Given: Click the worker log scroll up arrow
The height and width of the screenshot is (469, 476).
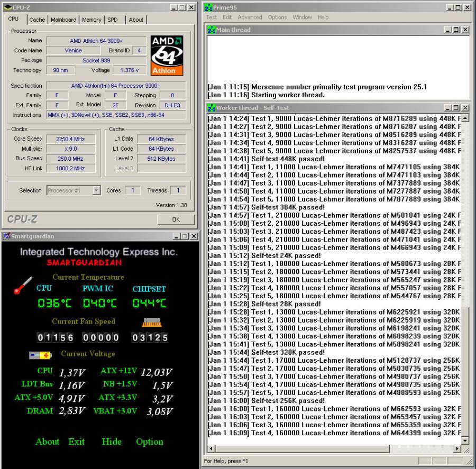Looking at the screenshot, I should coord(465,118).
